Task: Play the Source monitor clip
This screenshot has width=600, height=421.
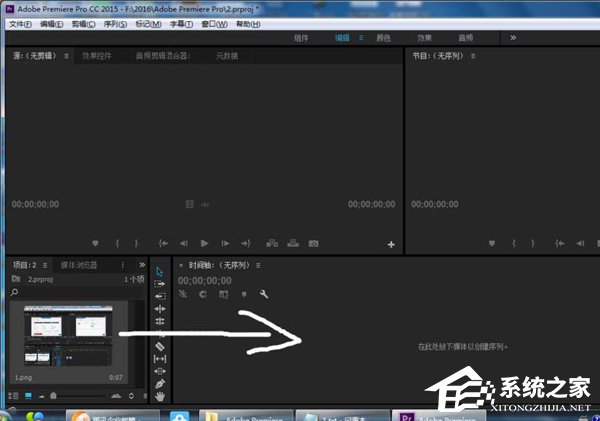Action: pyautogui.click(x=204, y=243)
